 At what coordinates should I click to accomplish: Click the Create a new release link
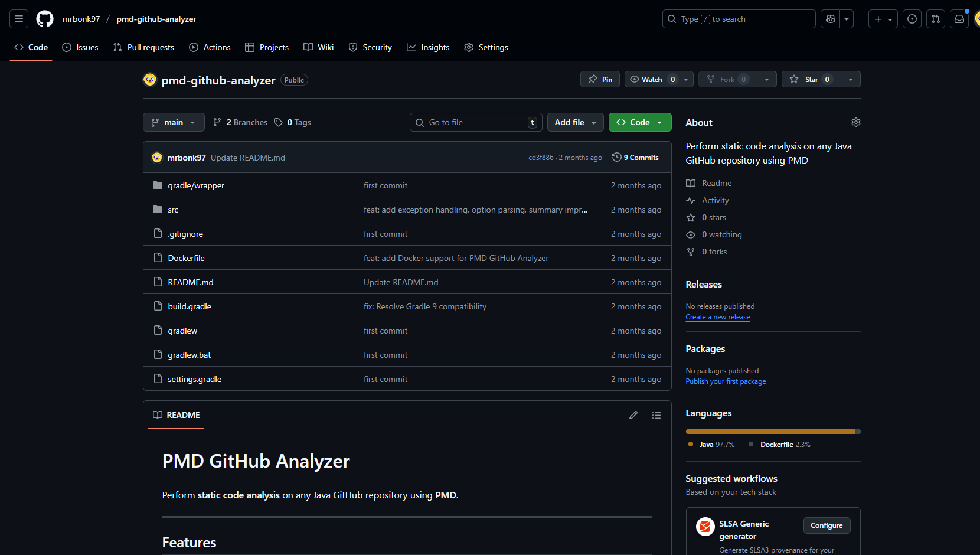coord(717,317)
